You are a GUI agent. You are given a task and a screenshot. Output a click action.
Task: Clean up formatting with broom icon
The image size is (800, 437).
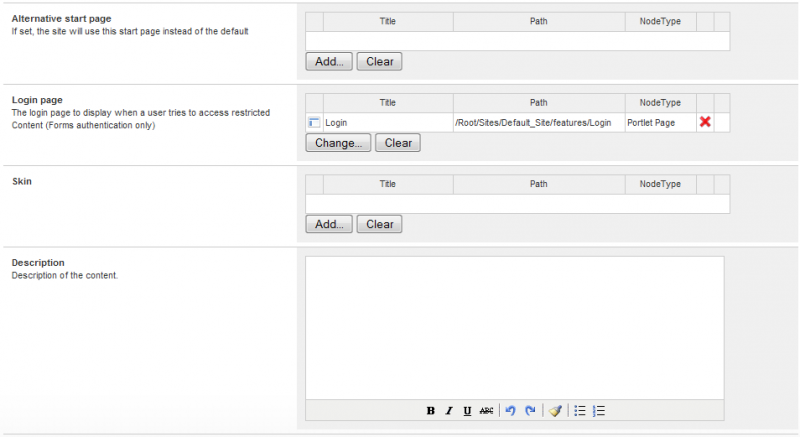click(555, 410)
